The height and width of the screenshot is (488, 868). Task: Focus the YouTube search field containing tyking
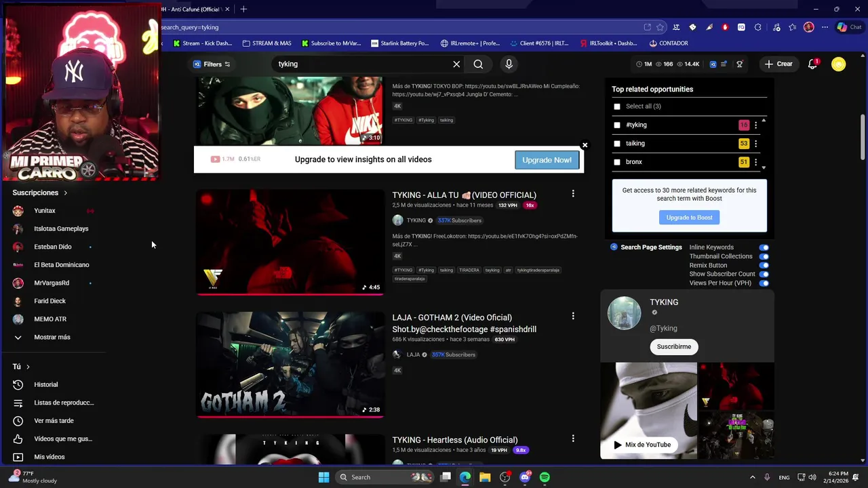pyautogui.click(x=363, y=64)
